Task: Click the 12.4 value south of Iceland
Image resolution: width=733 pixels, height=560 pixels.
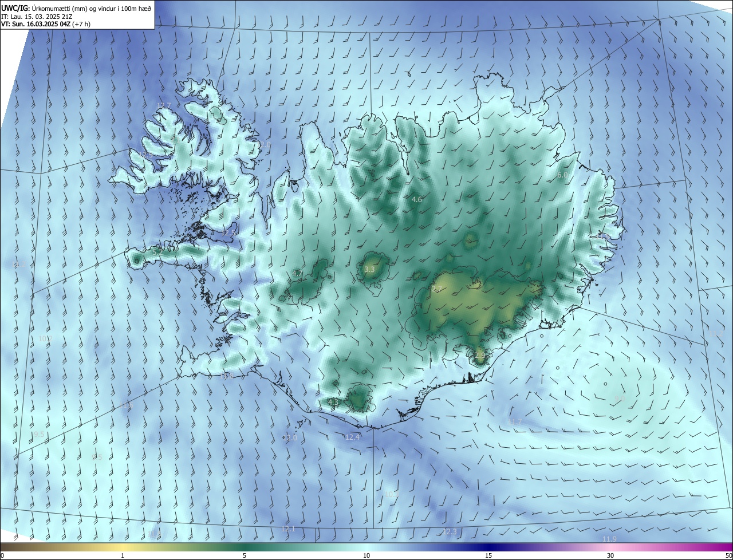Action: [x=352, y=437]
